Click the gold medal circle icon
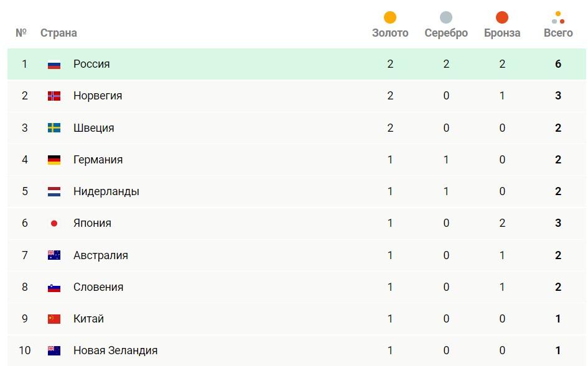 tap(390, 17)
